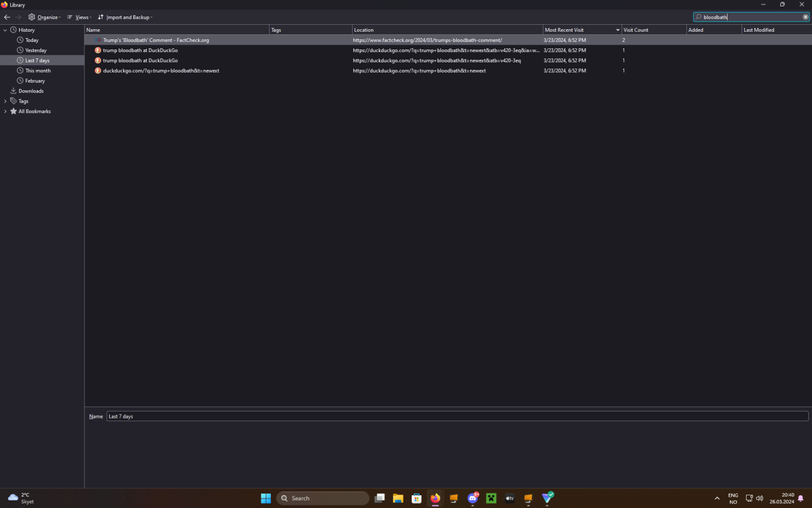Image resolution: width=812 pixels, height=508 pixels.
Task: Select Downloads in the sidebar
Action: (30, 91)
